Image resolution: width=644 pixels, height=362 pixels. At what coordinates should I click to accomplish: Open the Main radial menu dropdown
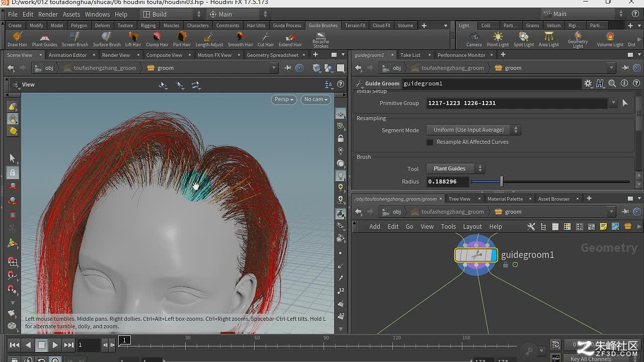pos(238,14)
